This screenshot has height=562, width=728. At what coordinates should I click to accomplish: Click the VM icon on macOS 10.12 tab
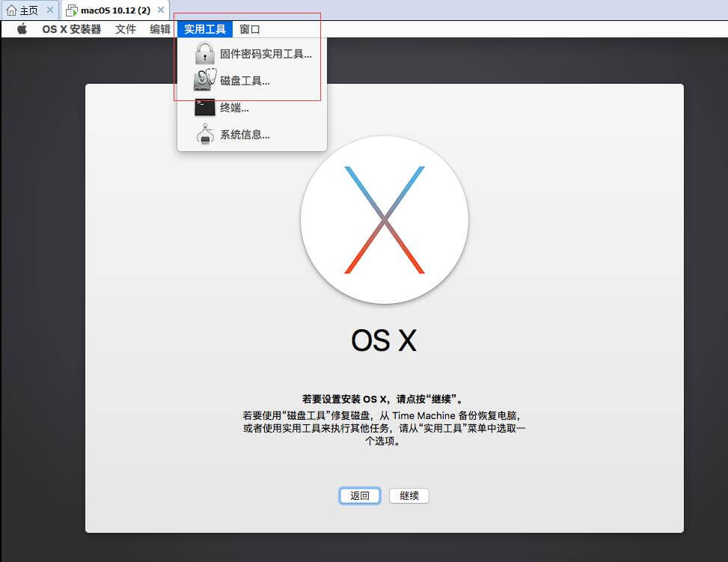[72, 10]
